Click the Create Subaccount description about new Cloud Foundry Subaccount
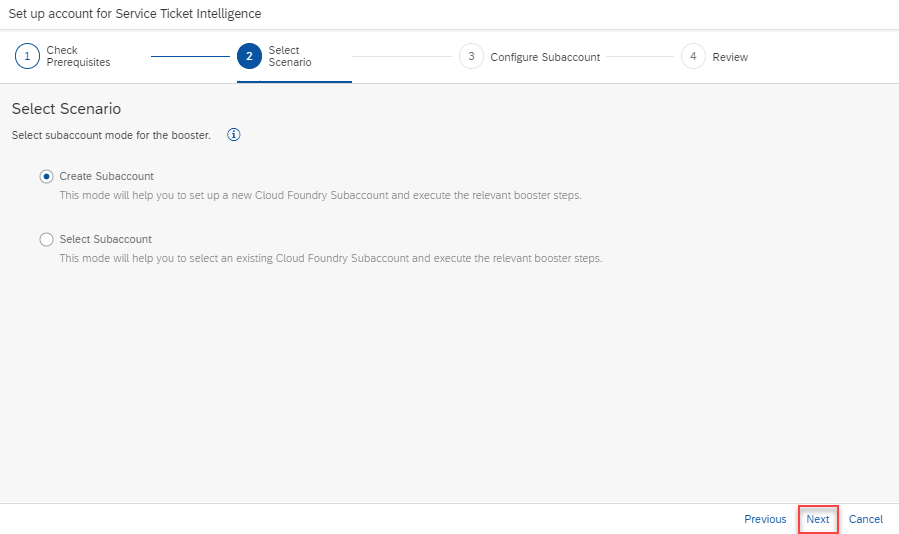This screenshot has height=534, width=899. pyautogui.click(x=320, y=195)
